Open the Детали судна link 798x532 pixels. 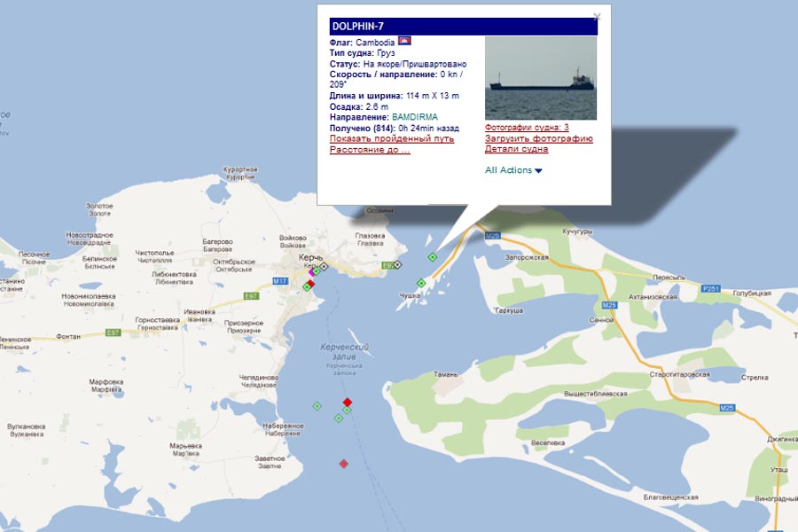coord(516,149)
